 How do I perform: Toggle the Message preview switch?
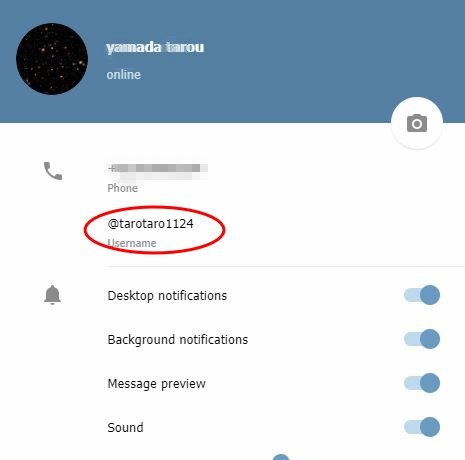coord(422,383)
